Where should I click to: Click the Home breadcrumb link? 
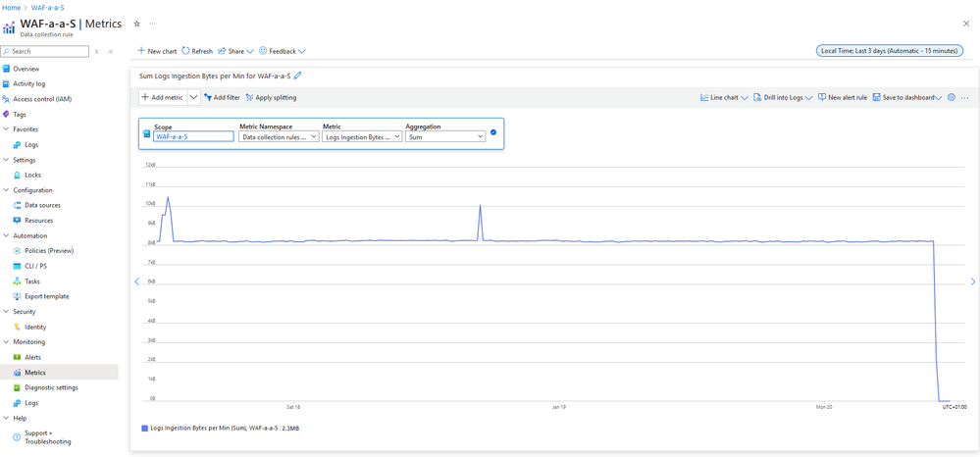10,8
